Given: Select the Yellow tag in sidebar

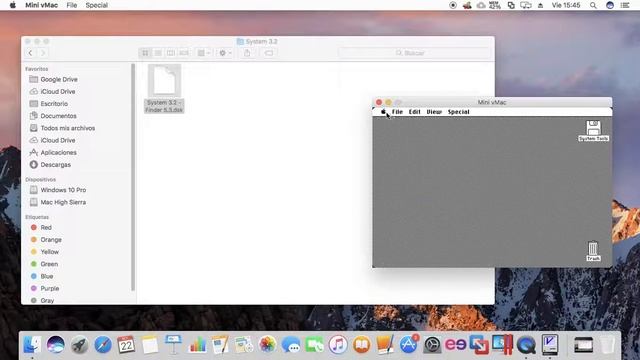Looking at the screenshot, I should click(x=45, y=252).
